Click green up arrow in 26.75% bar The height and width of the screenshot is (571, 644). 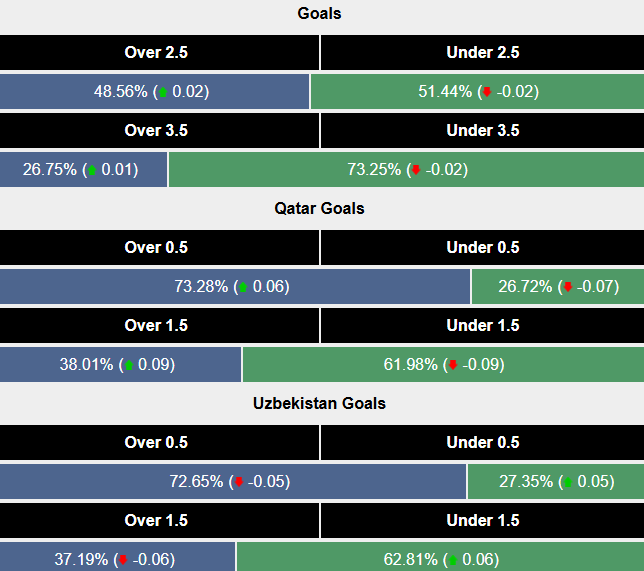[x=92, y=170]
